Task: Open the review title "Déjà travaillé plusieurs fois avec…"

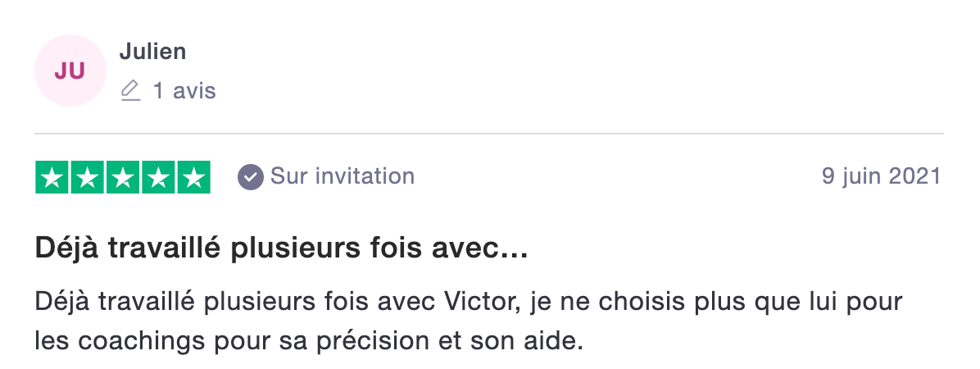Action: [282, 249]
